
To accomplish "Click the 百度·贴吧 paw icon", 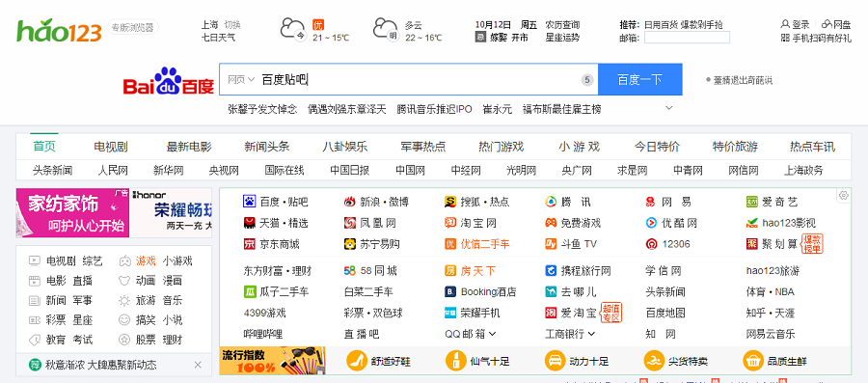I will 249,202.
